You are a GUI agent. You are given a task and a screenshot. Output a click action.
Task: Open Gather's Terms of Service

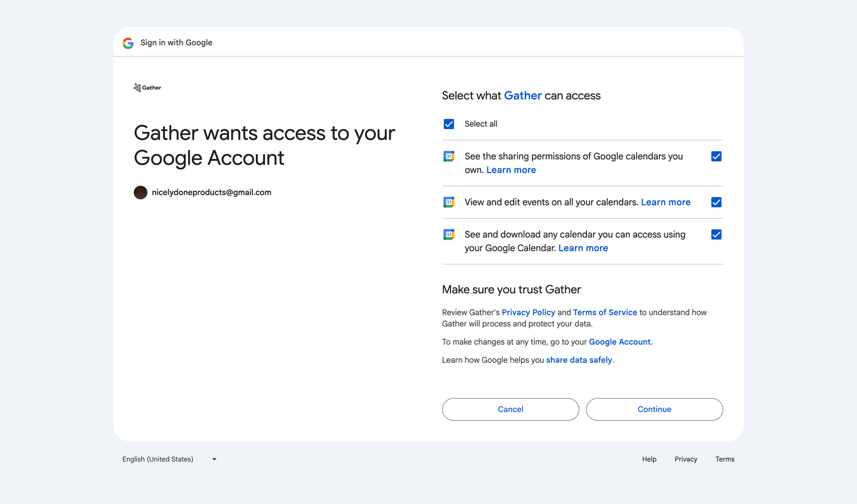point(605,312)
